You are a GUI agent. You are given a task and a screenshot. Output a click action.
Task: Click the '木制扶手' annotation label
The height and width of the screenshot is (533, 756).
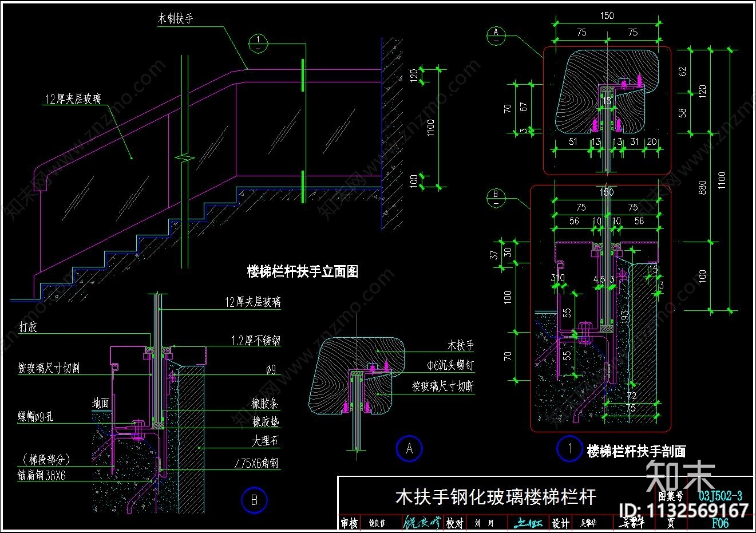click(175, 19)
